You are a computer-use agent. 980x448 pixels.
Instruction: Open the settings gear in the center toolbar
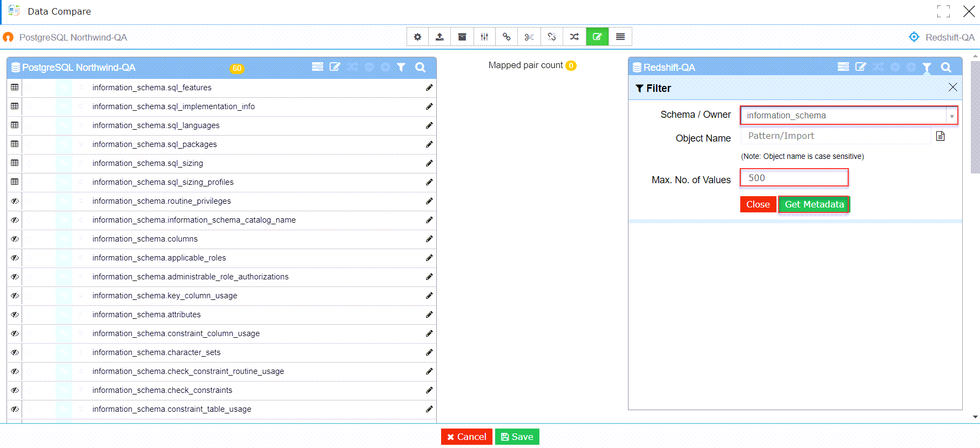417,37
